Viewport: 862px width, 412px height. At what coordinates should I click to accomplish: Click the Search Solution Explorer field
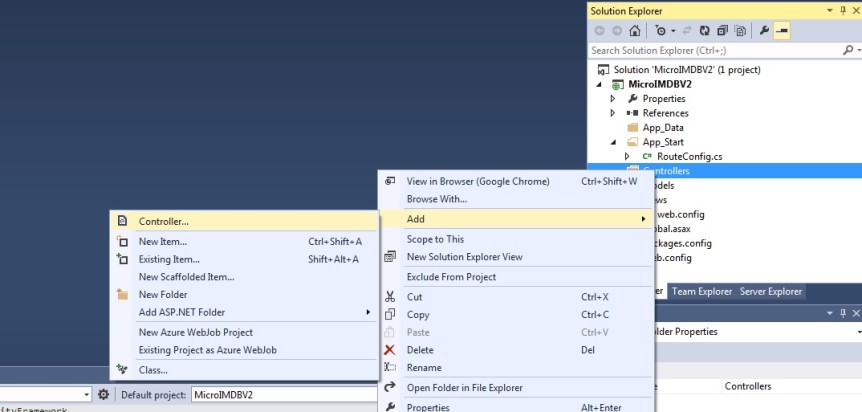pos(715,50)
